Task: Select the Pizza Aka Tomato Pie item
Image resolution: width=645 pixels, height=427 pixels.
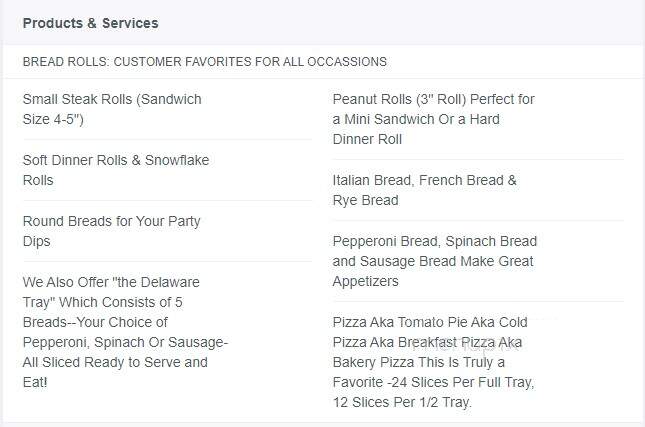Action: point(434,362)
